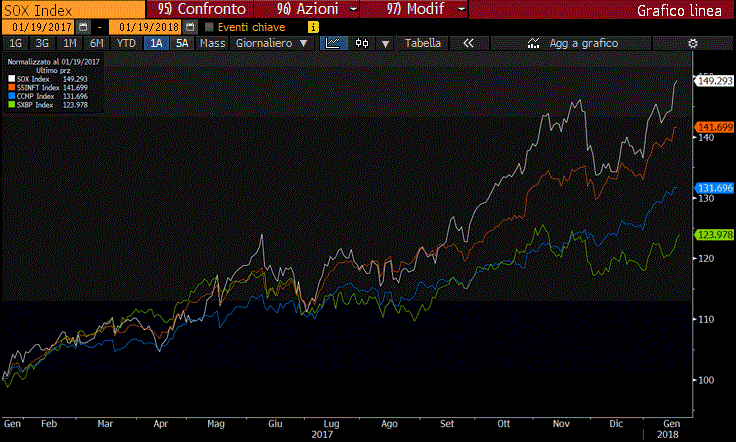Open the Tabella view
The height and width of the screenshot is (442, 736).
pos(422,43)
